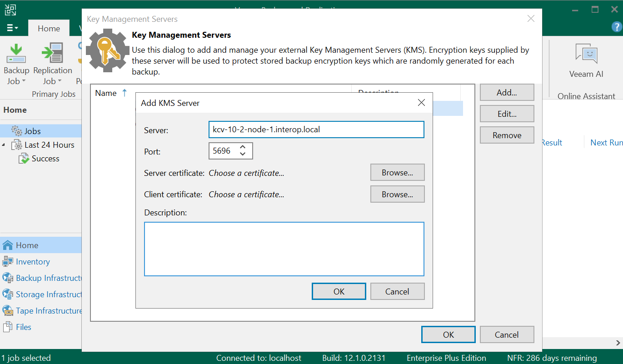Click the horizontal scrollbar right arrow
Viewport: 623px width, 364px height.
(x=618, y=343)
